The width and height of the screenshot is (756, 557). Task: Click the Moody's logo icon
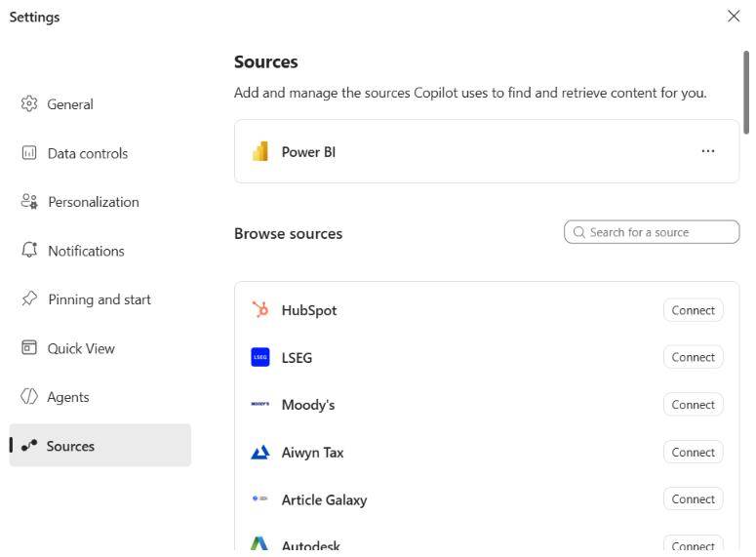pyautogui.click(x=260, y=404)
